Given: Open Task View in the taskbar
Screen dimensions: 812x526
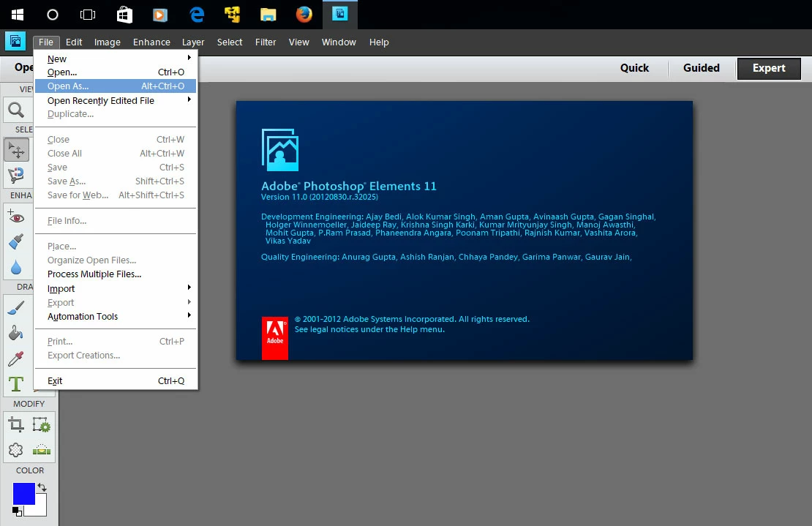Looking at the screenshot, I should 88,15.
